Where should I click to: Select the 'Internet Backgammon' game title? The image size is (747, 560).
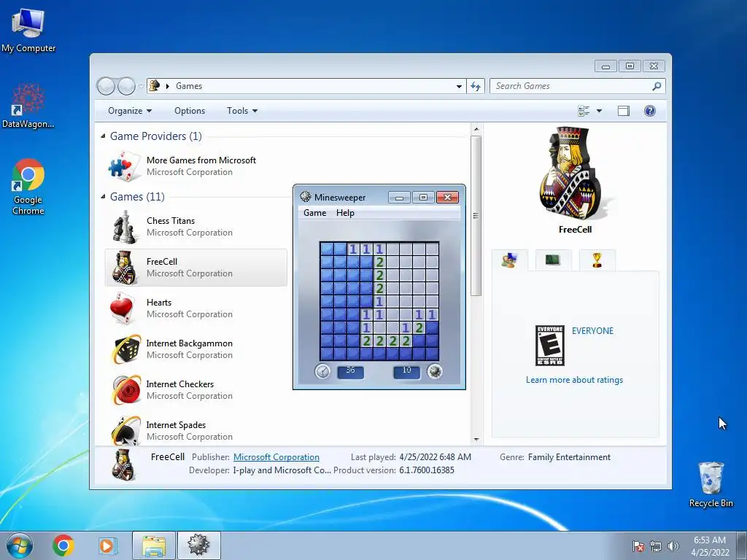[x=190, y=343]
